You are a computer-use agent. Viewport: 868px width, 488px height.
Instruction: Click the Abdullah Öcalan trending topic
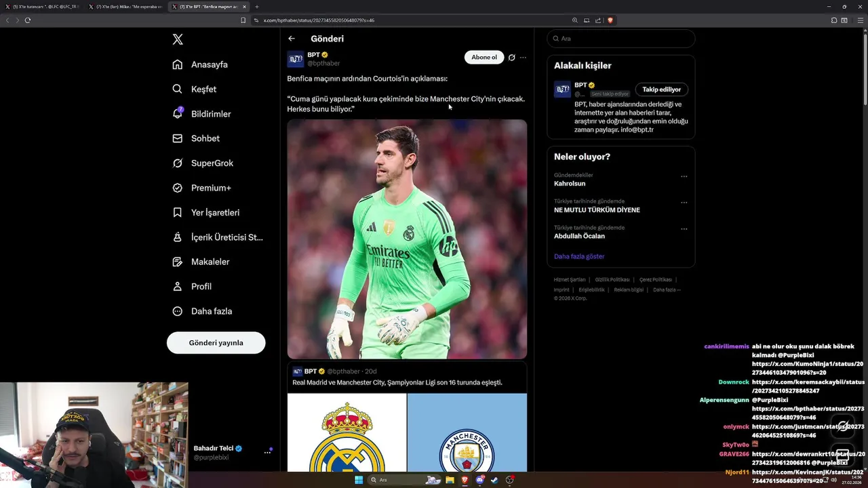click(x=579, y=237)
